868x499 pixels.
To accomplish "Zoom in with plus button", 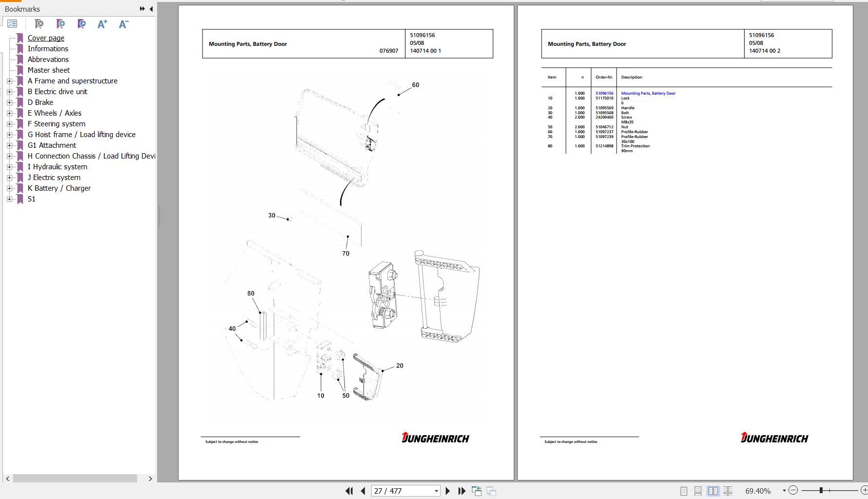I will (864, 490).
